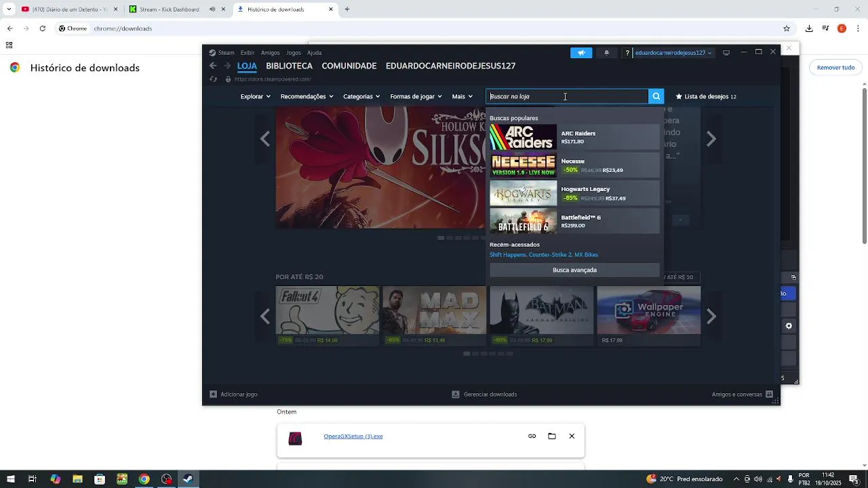Switch to COMUNIDADE tab
The height and width of the screenshot is (488, 868).
[x=349, y=66]
